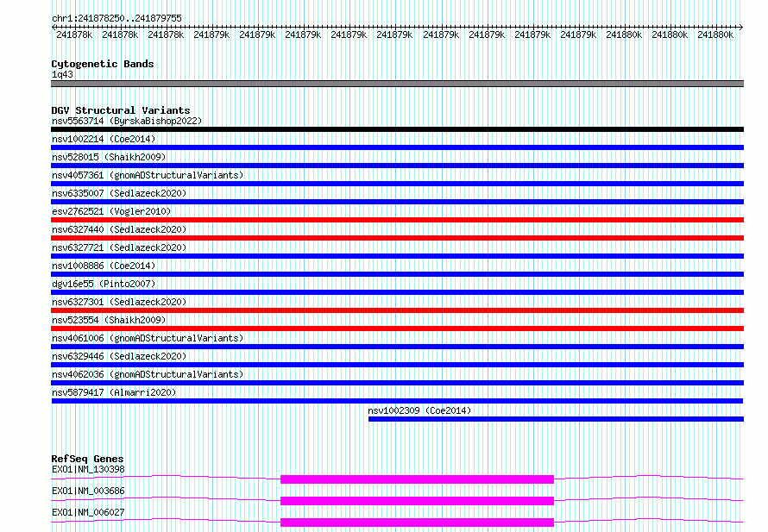This screenshot has height=532, width=768.
Task: Click the RefSeq Genes track title
Action: [x=87, y=459]
